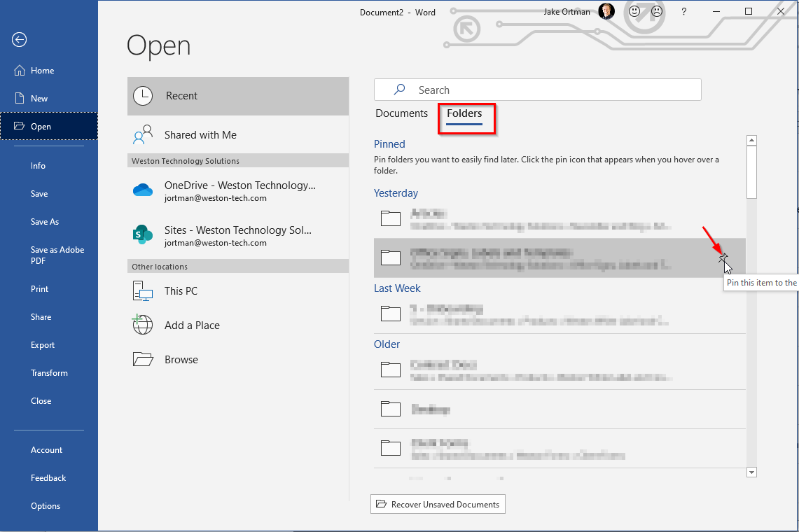Click the scroll up arrow of folder list

pyautogui.click(x=751, y=140)
